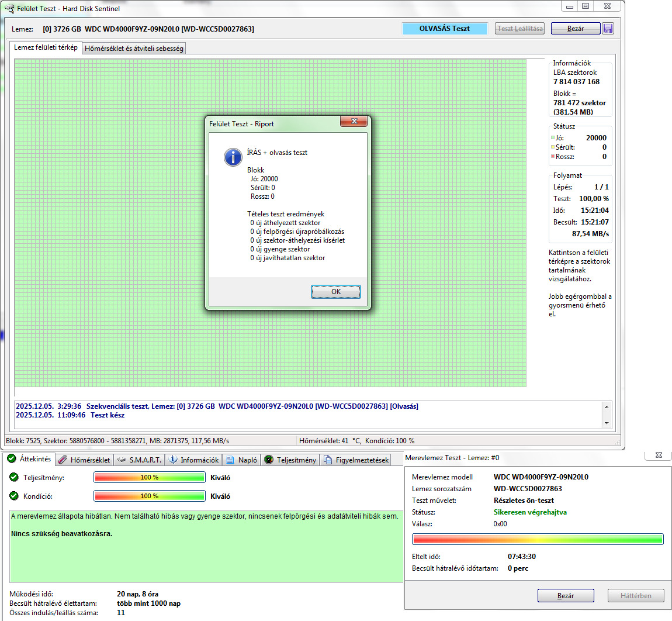Click the 'Részletes ön-teszt' operation text
Screen dimensions: 672x621
click(524, 501)
